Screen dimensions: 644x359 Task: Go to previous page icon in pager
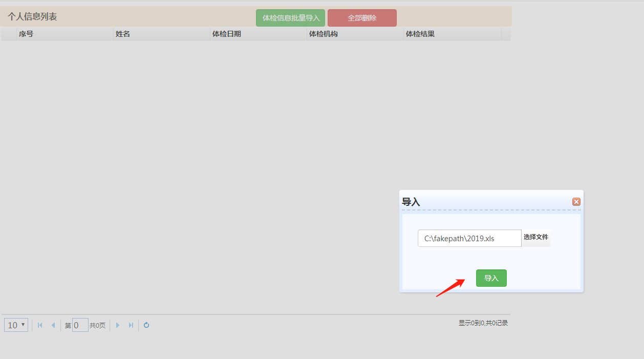[53, 325]
